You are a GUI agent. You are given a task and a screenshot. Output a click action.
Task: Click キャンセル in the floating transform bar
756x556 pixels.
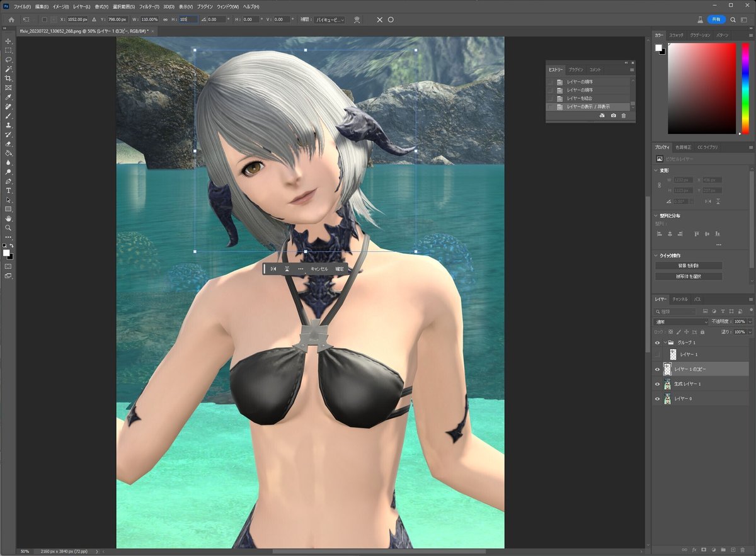point(319,268)
